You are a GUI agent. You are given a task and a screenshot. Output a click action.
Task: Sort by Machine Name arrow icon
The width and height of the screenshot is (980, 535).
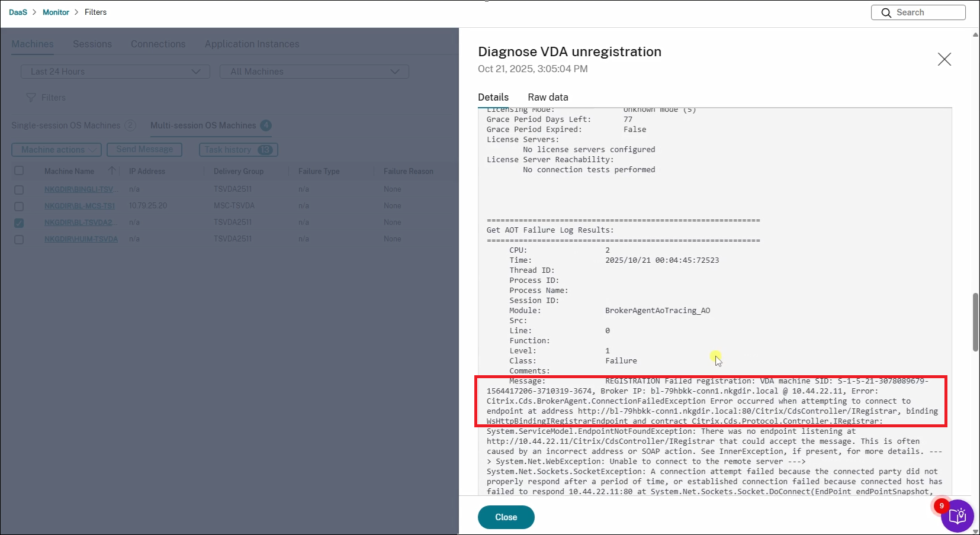[112, 171]
